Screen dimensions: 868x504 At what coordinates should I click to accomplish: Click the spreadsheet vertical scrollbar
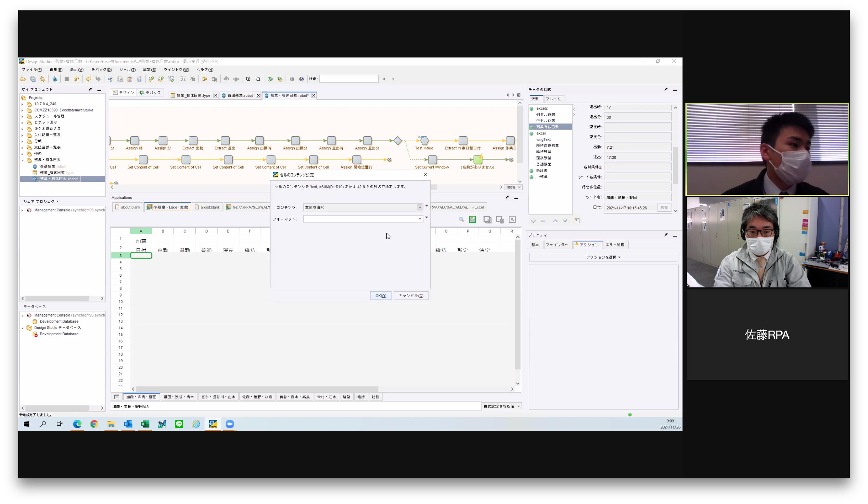tap(518, 305)
